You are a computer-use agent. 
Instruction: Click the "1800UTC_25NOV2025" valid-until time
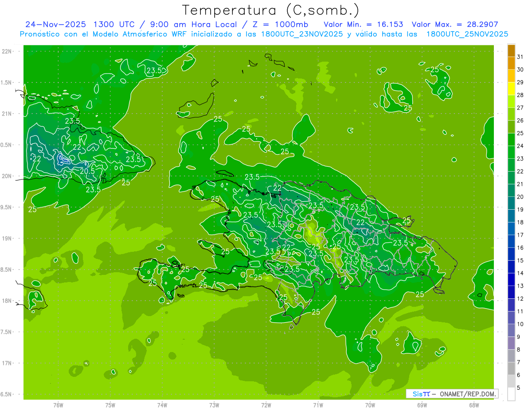tap(467, 34)
